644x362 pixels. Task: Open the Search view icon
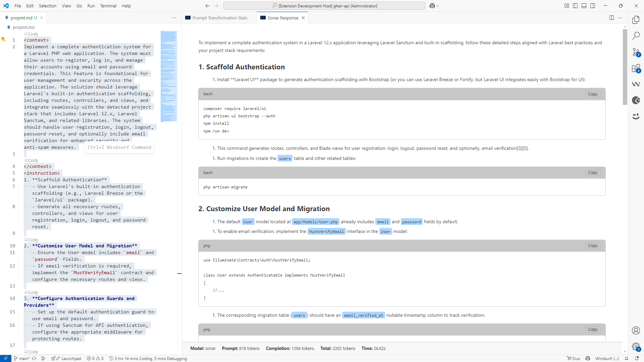click(636, 36)
